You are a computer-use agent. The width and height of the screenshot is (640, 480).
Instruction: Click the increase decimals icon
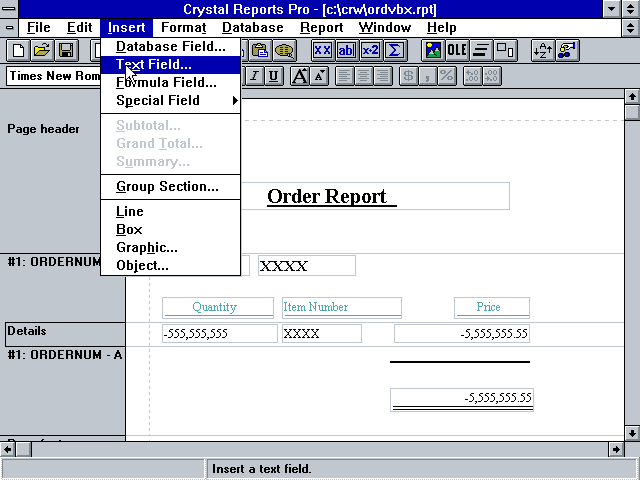click(x=472, y=76)
